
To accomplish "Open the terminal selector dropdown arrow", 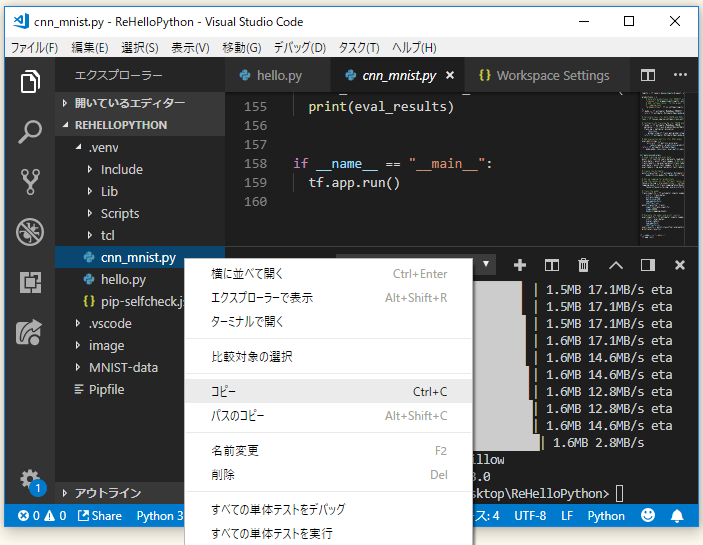I will tap(486, 264).
